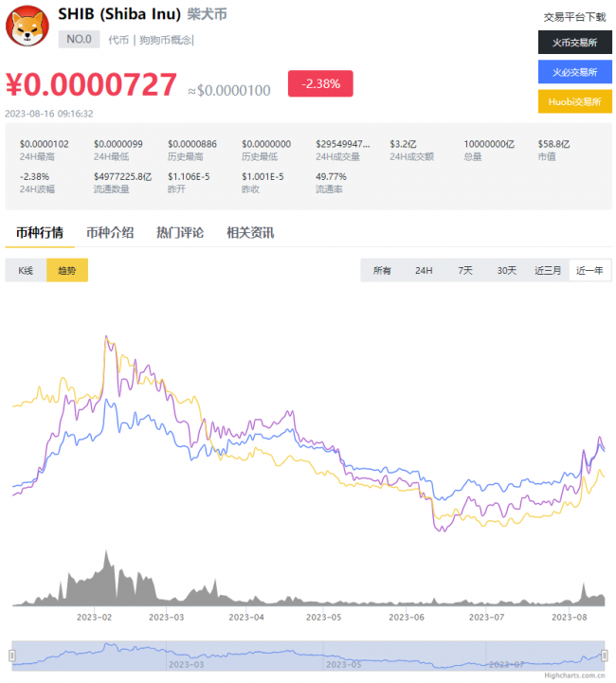
Task: Open the 热门评论 tab
Action: [x=180, y=233]
